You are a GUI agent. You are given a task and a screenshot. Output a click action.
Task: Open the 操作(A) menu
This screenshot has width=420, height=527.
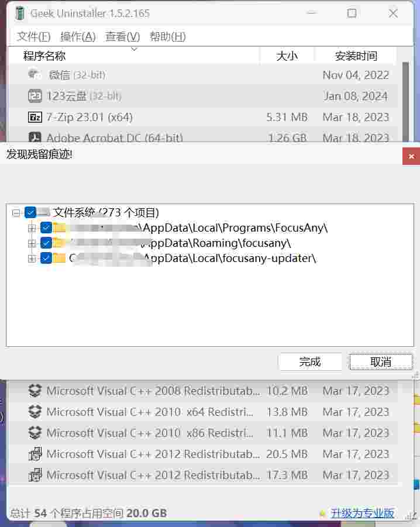pyautogui.click(x=78, y=36)
